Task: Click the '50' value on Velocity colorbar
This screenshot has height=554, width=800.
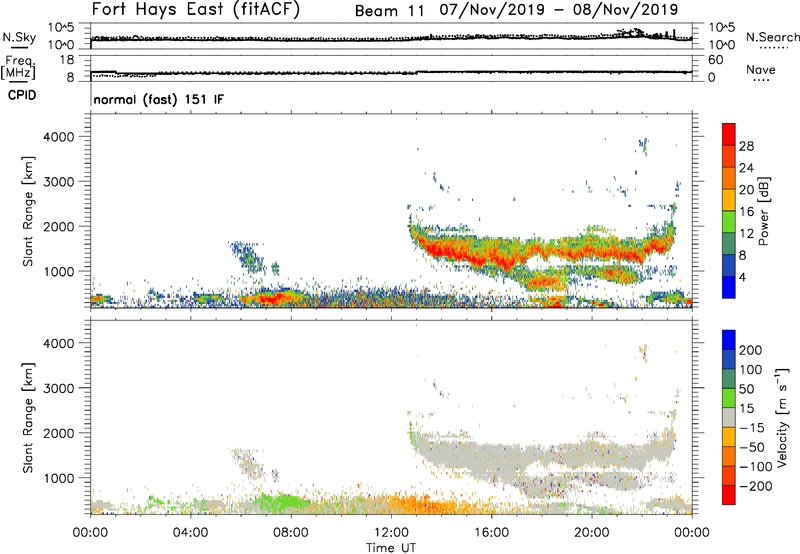Action: (x=746, y=389)
